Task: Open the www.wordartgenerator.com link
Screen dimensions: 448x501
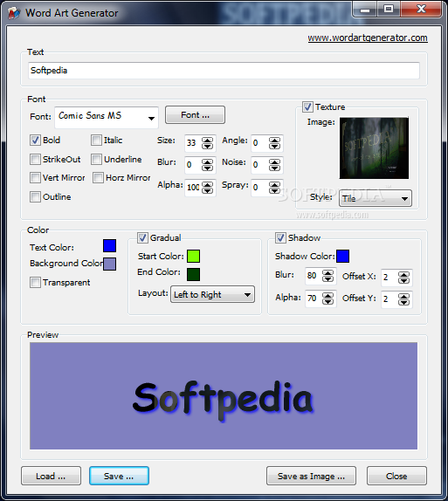Action: tap(368, 38)
